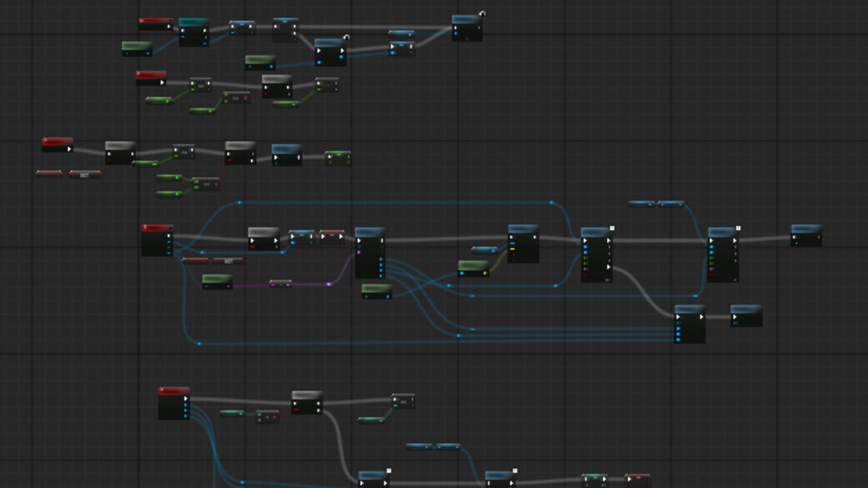Click bottom-left reroute knot of long blue wire

tap(199, 344)
